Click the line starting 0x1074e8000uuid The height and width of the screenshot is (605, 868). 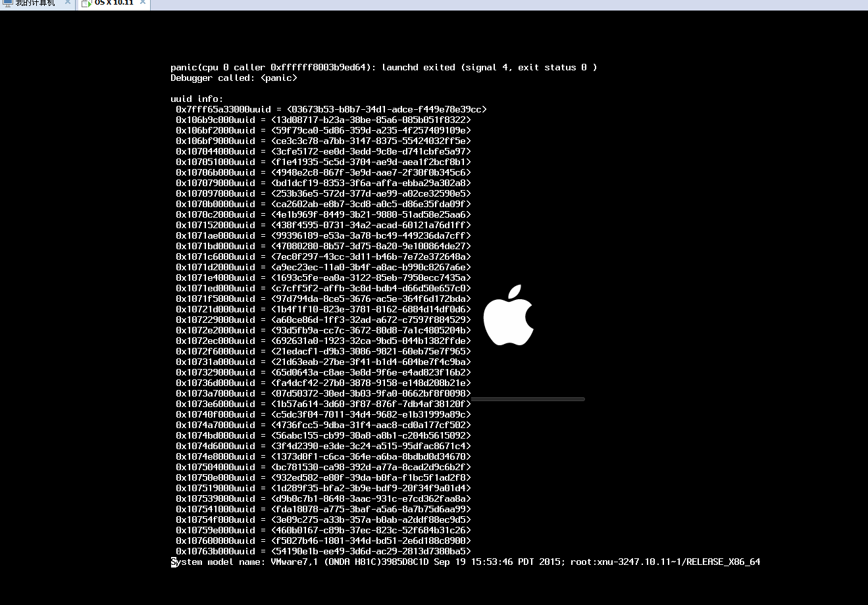323,456
